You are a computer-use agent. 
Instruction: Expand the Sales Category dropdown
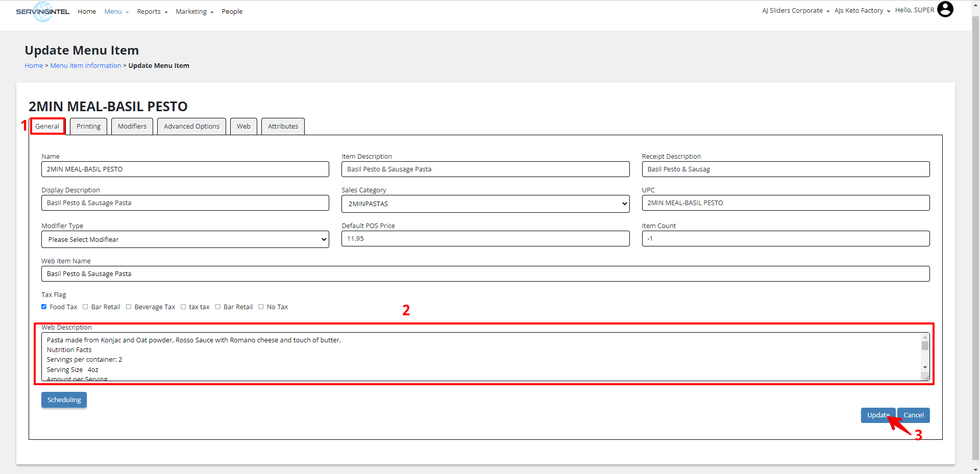click(485, 204)
